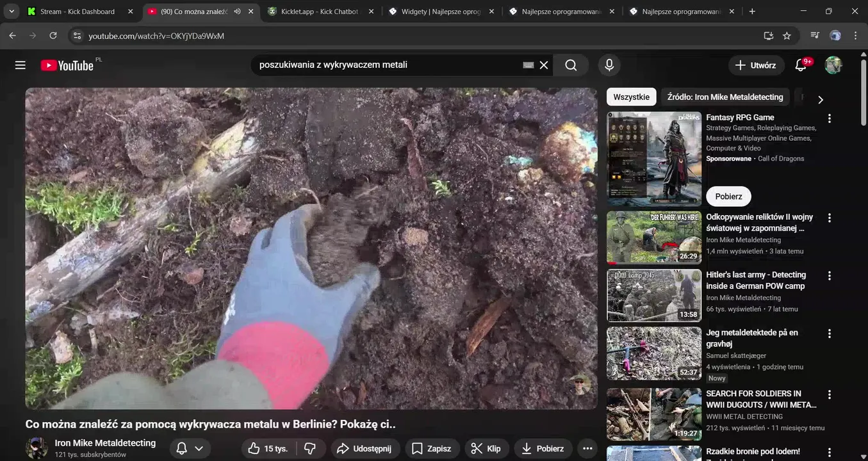Open the Chrome three-dot menu
The width and height of the screenshot is (868, 461).
(x=855, y=36)
